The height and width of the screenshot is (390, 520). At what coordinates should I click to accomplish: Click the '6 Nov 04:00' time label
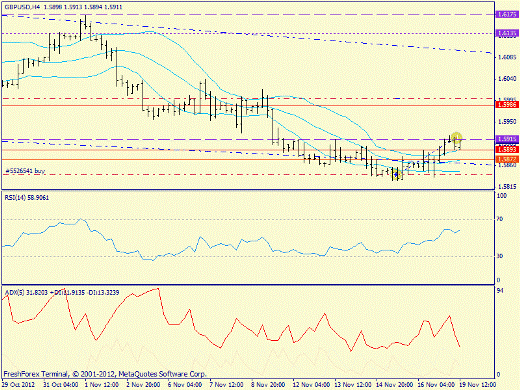point(185,385)
